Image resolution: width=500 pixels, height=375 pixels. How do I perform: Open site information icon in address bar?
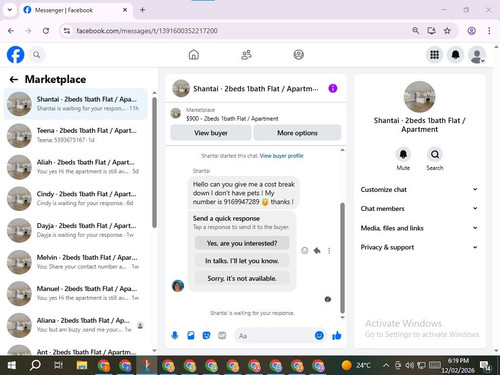(67, 31)
